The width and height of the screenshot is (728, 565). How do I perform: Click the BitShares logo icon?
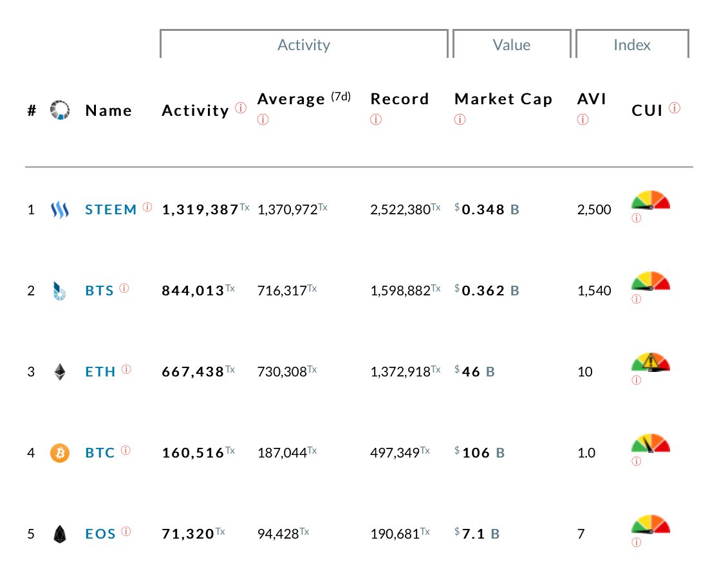(x=60, y=291)
